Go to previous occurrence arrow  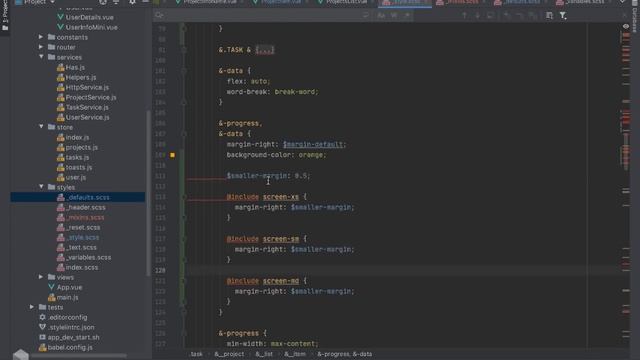(x=464, y=15)
